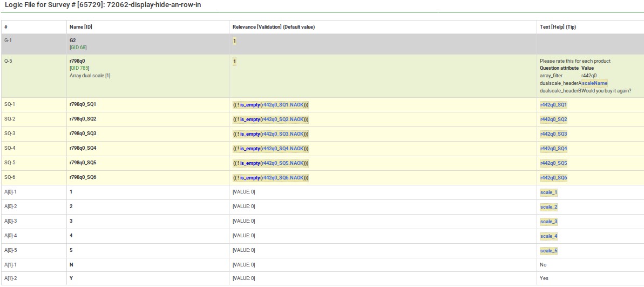
Task: Click r442q0_SQ5 in the Text column
Action: 553,163
